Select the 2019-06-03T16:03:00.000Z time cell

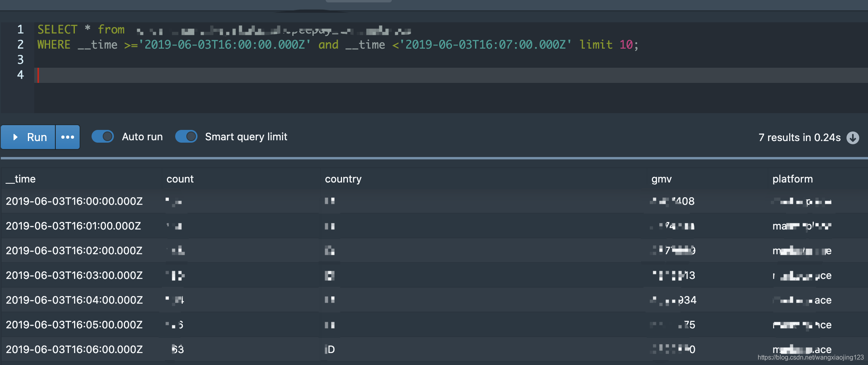click(x=74, y=275)
